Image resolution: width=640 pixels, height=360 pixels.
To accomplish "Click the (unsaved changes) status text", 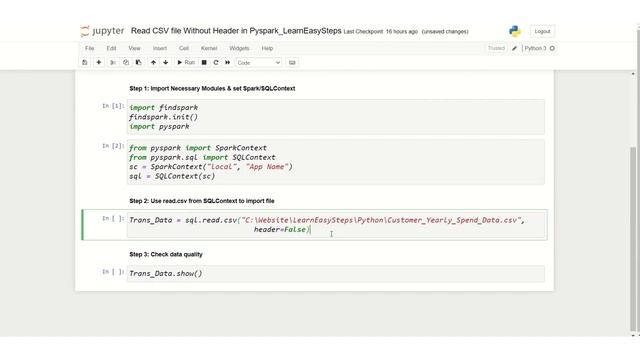I will (x=445, y=32).
